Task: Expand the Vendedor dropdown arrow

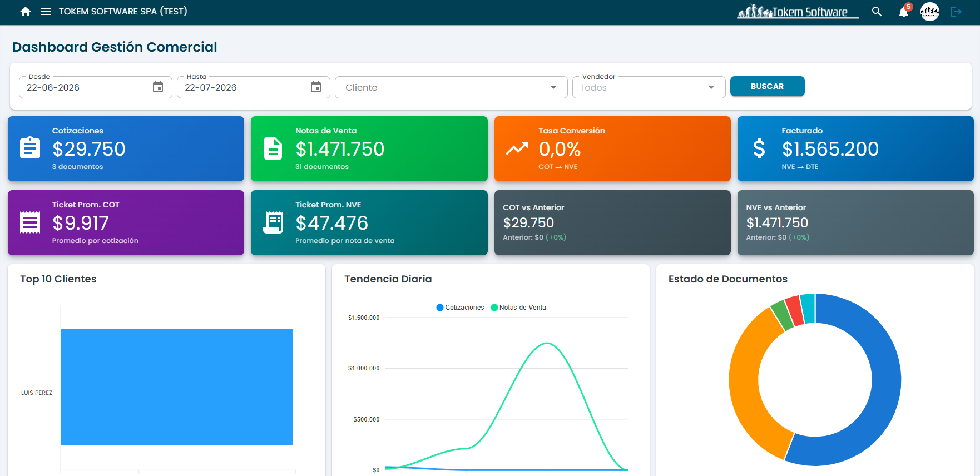Action: click(711, 87)
